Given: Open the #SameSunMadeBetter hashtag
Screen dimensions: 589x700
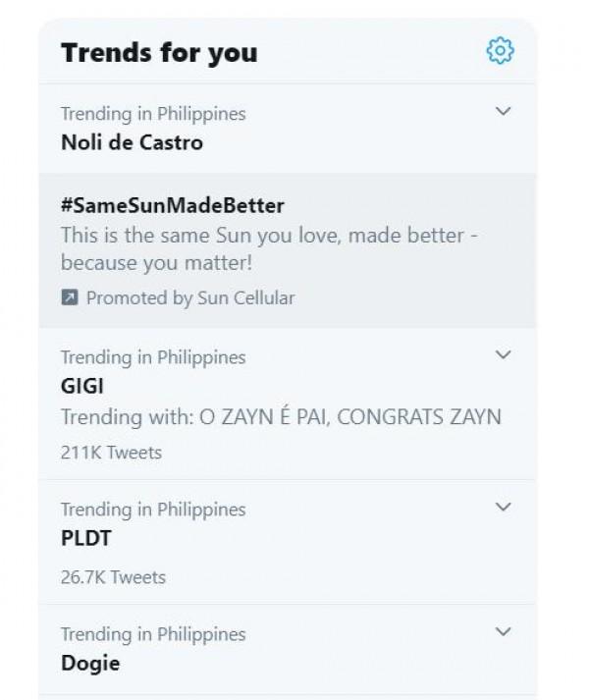Looking at the screenshot, I should pos(172,206).
